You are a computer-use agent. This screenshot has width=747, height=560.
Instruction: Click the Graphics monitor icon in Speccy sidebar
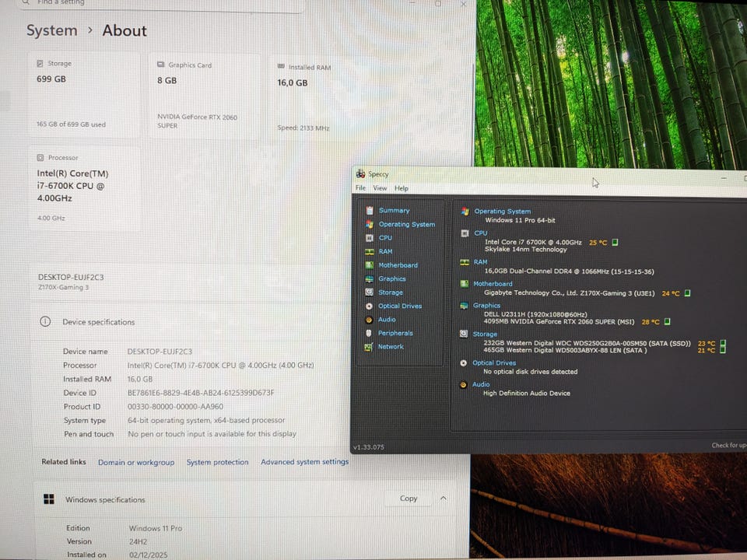(x=369, y=278)
